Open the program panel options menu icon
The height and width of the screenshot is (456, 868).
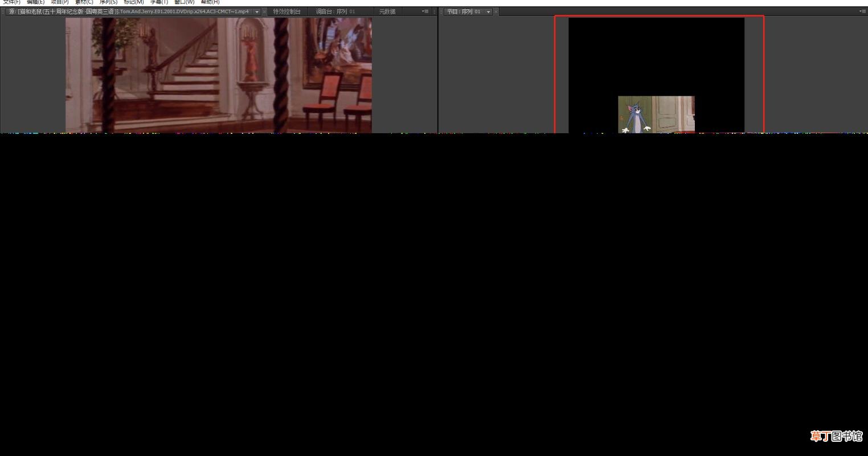click(862, 11)
